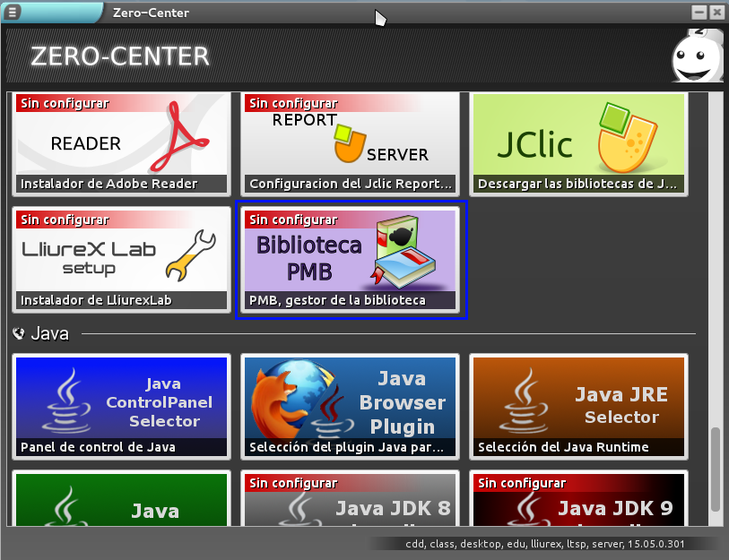
Task: Click the ZERO-CENTER header title
Action: tap(119, 56)
